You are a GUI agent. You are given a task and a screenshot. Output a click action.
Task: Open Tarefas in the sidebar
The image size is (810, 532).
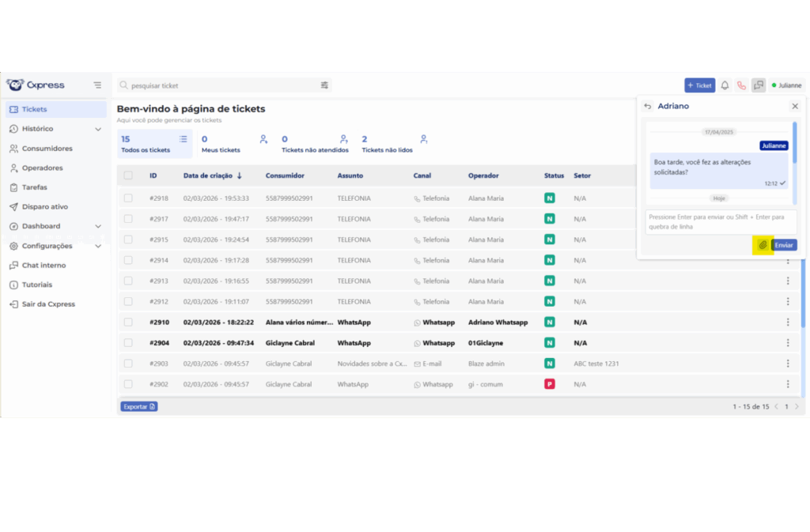click(35, 187)
